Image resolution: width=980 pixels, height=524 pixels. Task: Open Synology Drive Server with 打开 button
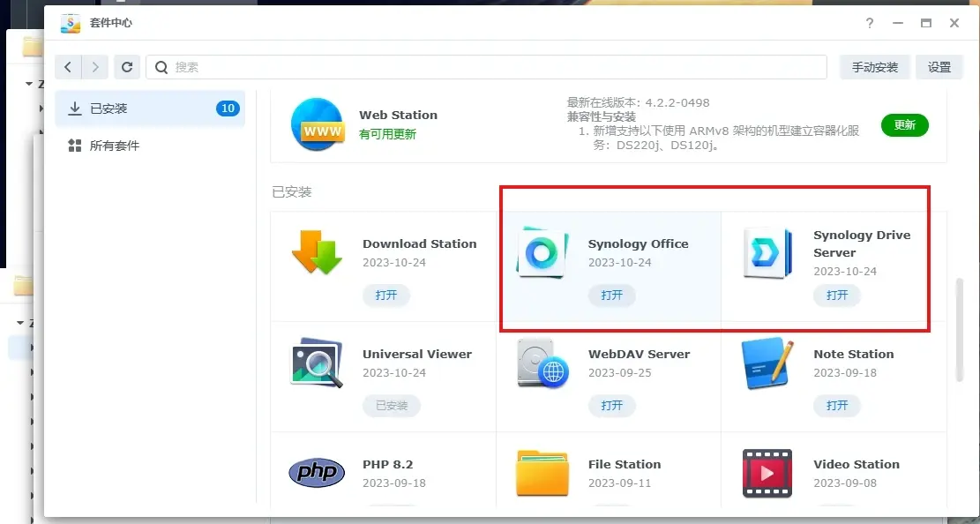[837, 296]
